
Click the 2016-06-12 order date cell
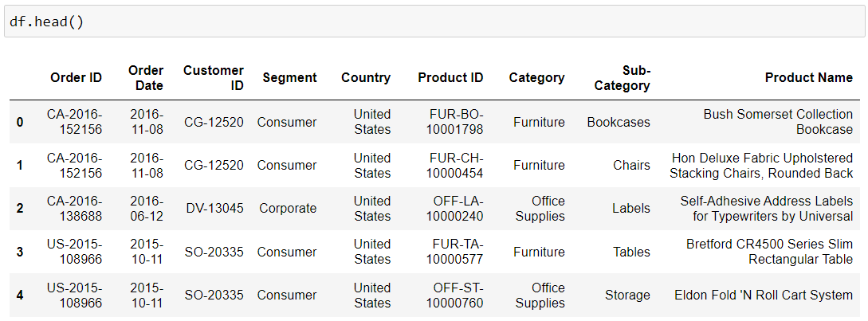tap(147, 209)
